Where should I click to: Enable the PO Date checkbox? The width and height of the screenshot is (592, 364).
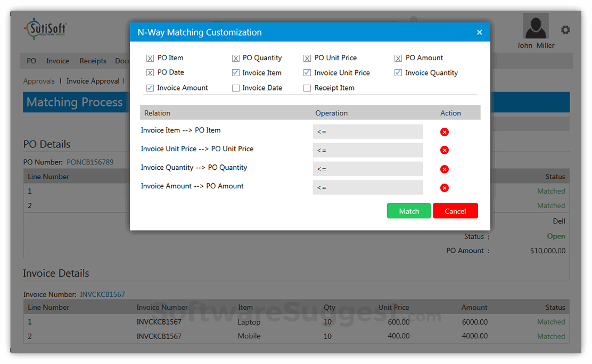[150, 72]
